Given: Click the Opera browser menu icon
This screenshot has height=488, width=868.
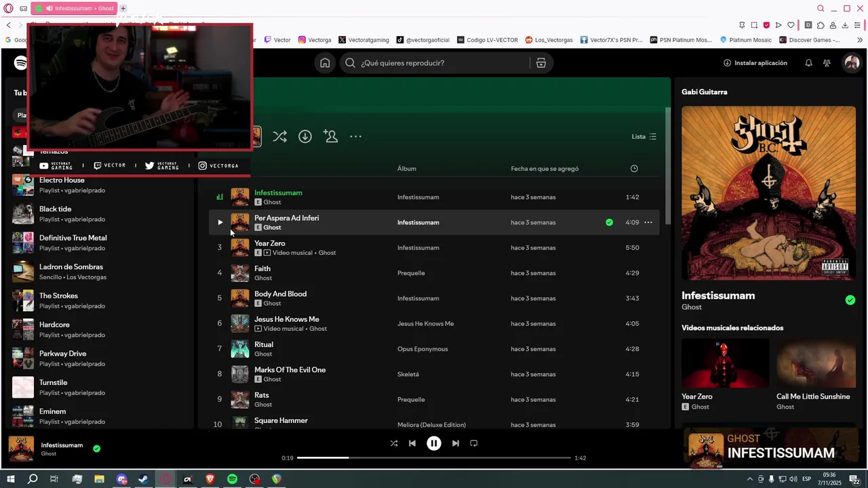Looking at the screenshot, I should point(9,8).
